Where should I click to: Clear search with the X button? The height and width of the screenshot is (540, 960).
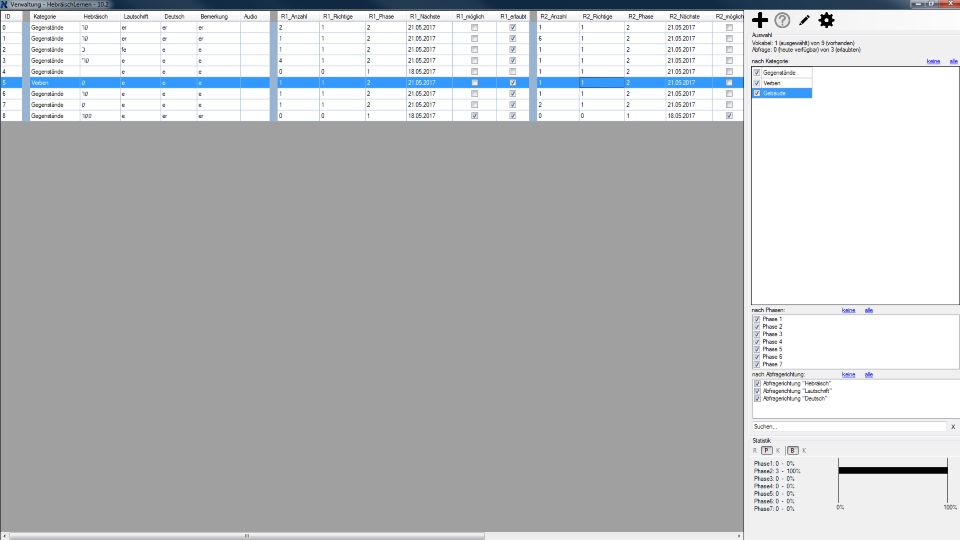pos(952,427)
